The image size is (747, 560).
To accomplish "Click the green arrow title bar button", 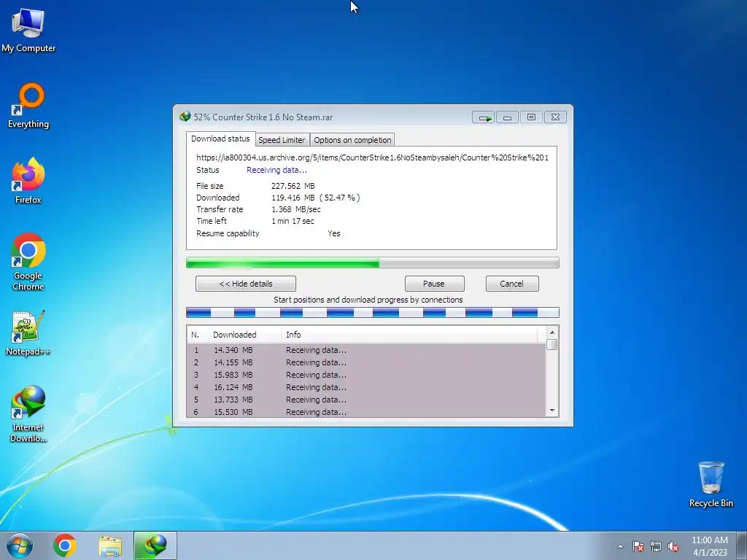I will pos(484,117).
